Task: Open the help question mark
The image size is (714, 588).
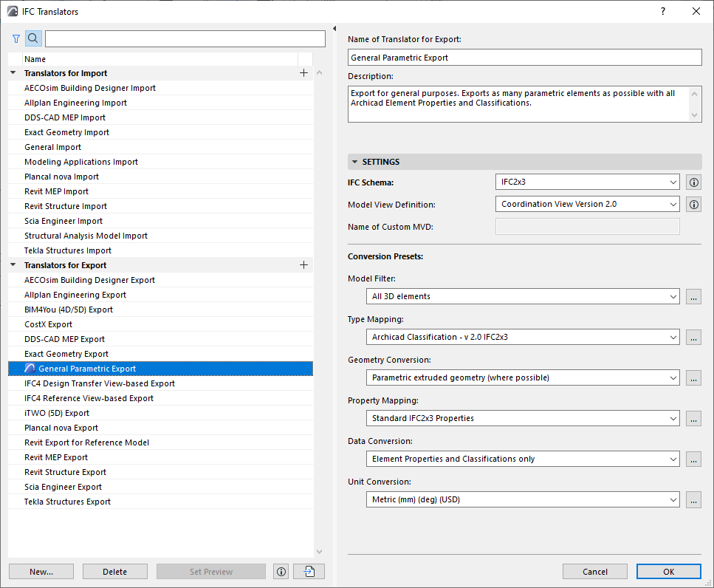Action: [x=663, y=11]
